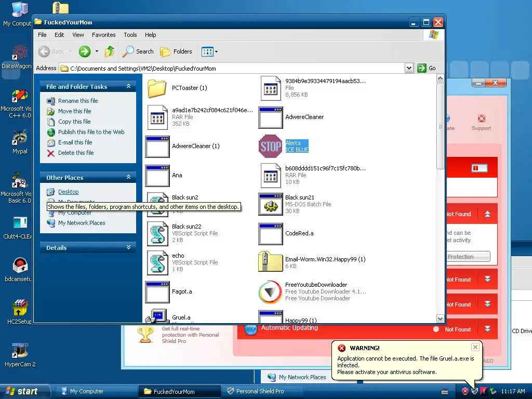
Task: Click the Go button beside address
Action: point(427,68)
